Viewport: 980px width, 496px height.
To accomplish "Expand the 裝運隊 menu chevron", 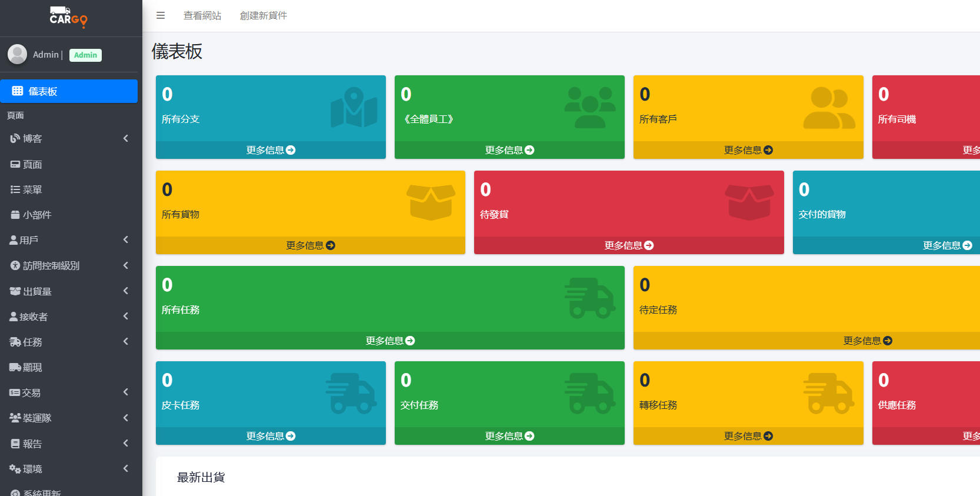I will coord(126,418).
